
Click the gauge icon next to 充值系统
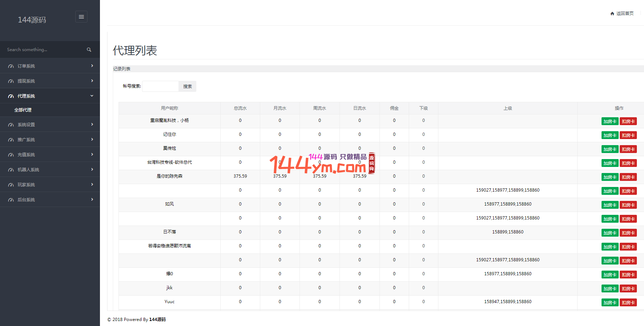(11, 155)
